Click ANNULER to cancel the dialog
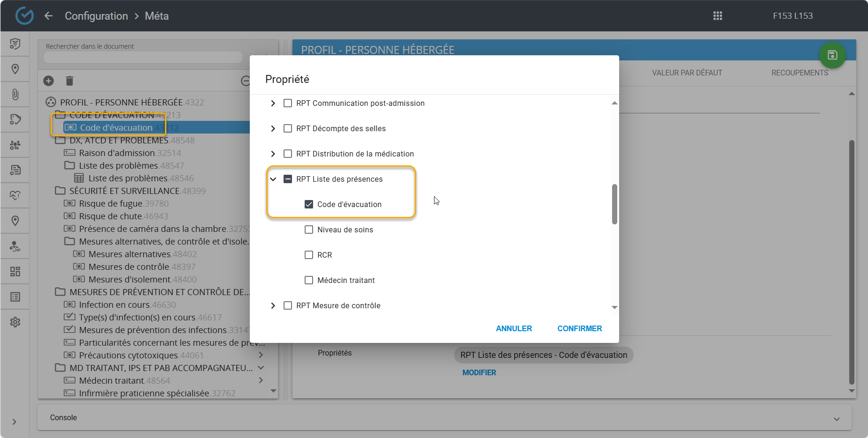Image resolution: width=868 pixels, height=438 pixels. (514, 328)
